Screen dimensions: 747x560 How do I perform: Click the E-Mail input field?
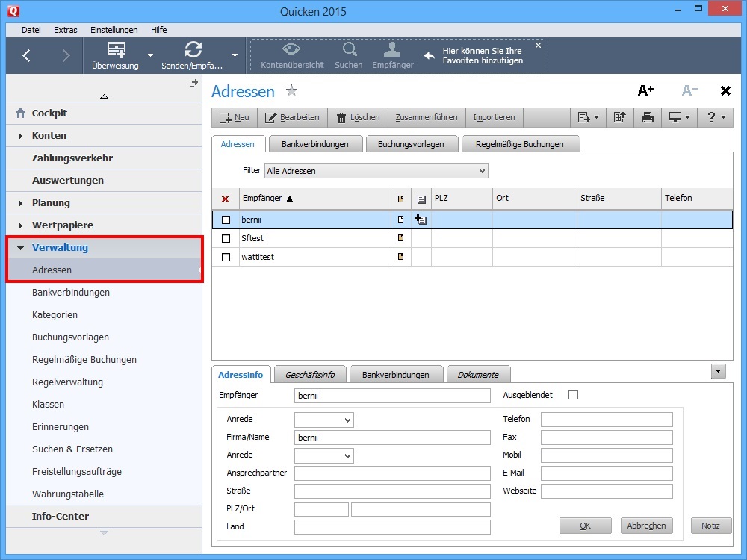[x=606, y=473]
